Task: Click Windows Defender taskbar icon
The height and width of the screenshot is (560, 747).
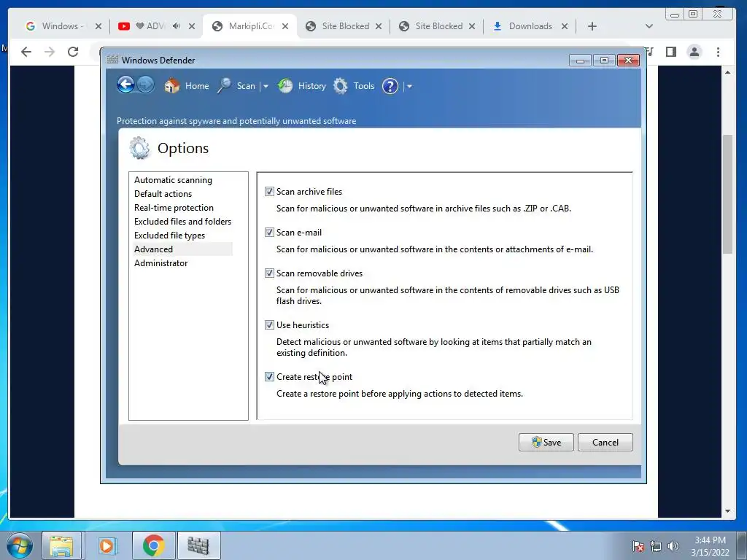Action: tap(198, 545)
